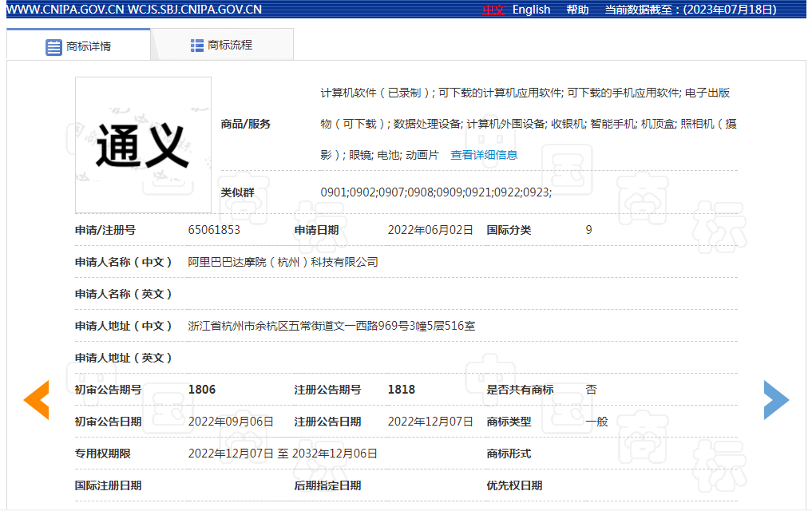The height and width of the screenshot is (511, 812).
Task: Click applicant name 阿里巴巴达摩院（杭州）科技有限公司
Action: [283, 262]
